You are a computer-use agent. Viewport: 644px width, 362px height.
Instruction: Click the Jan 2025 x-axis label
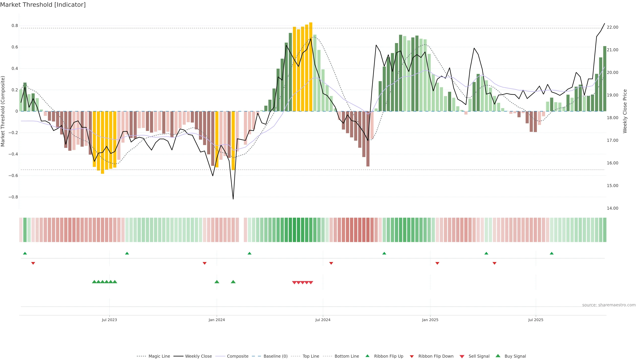430,320
